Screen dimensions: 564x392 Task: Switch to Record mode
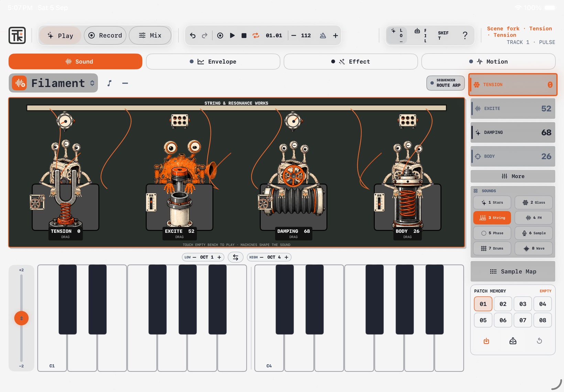105,35
